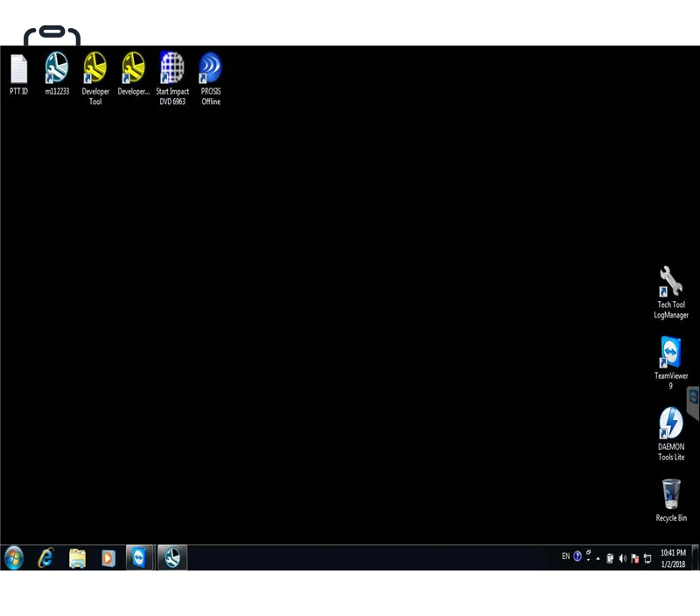Open the EN language bar indicator
This screenshot has width=700, height=616.
tap(565, 556)
